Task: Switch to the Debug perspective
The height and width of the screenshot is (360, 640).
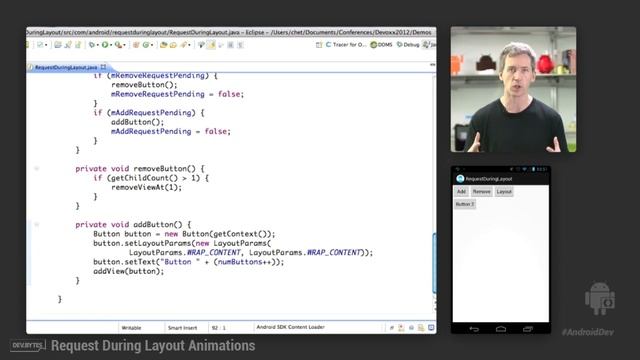Action: click(408, 45)
